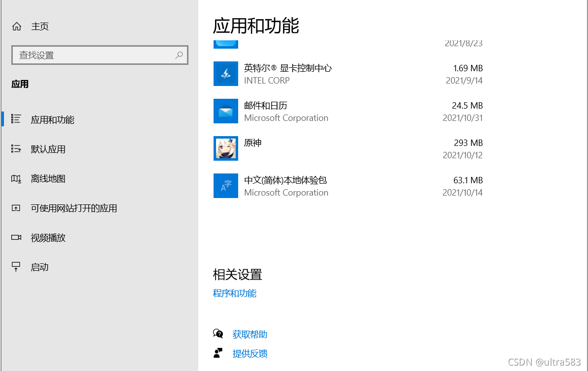
Task: Select the 英特尔® 显卡控制中心 app name
Action: (x=288, y=68)
